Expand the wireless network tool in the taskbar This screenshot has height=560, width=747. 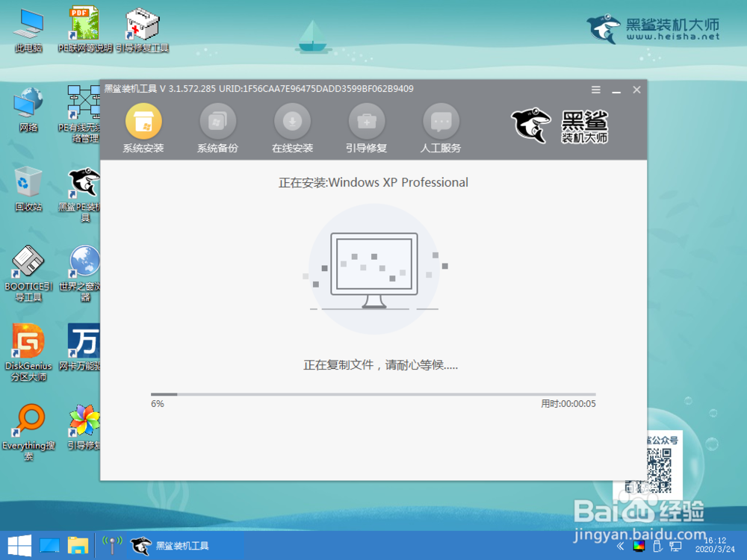pos(111,545)
